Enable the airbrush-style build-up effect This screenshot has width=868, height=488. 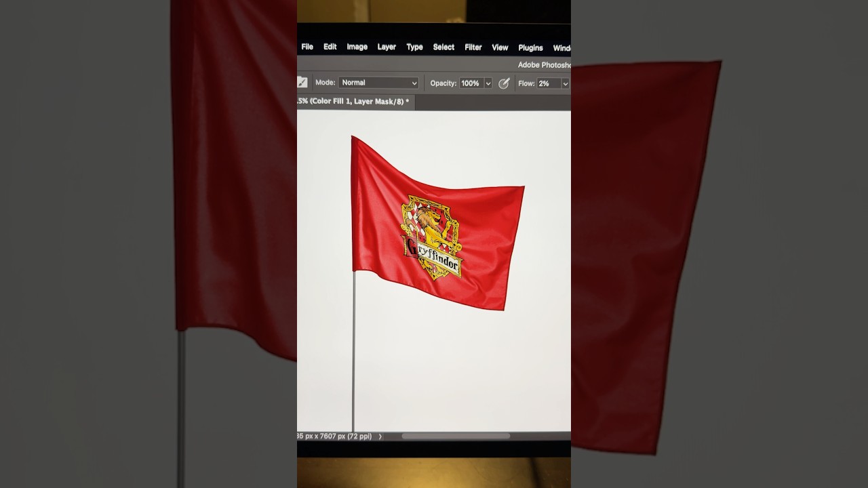coord(504,83)
